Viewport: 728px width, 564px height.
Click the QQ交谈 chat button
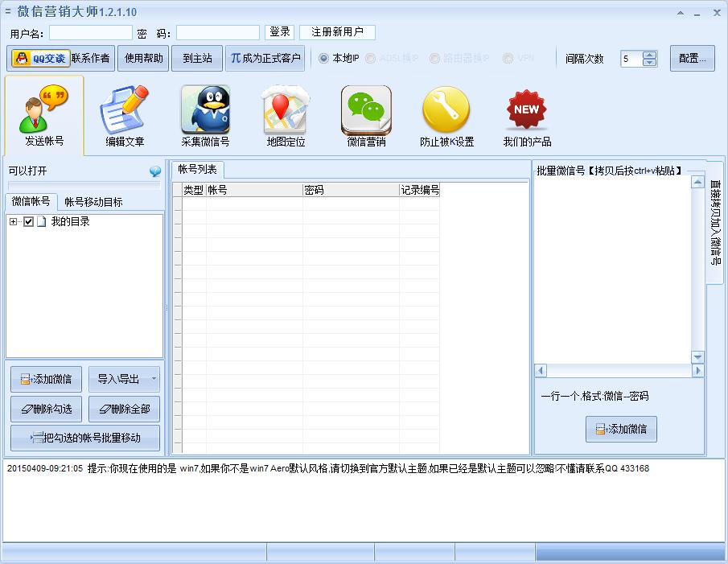[x=40, y=59]
